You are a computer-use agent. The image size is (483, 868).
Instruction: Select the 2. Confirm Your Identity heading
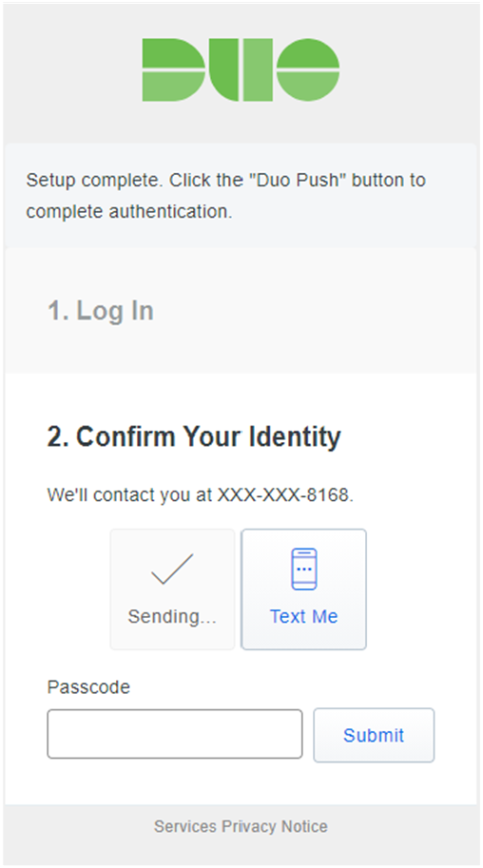click(x=194, y=436)
